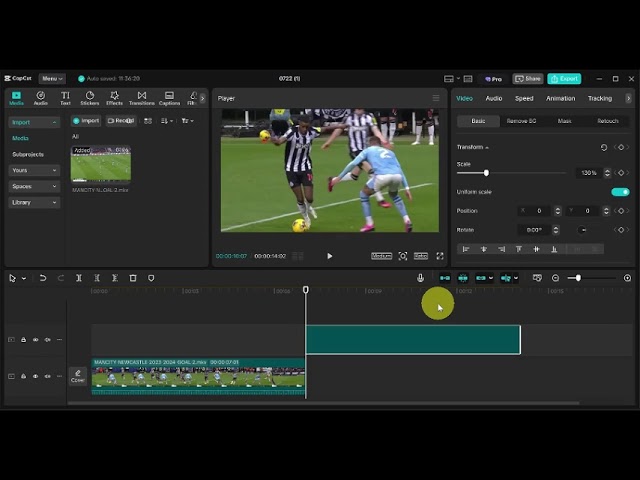Open the Menu dropdown

coord(52,78)
